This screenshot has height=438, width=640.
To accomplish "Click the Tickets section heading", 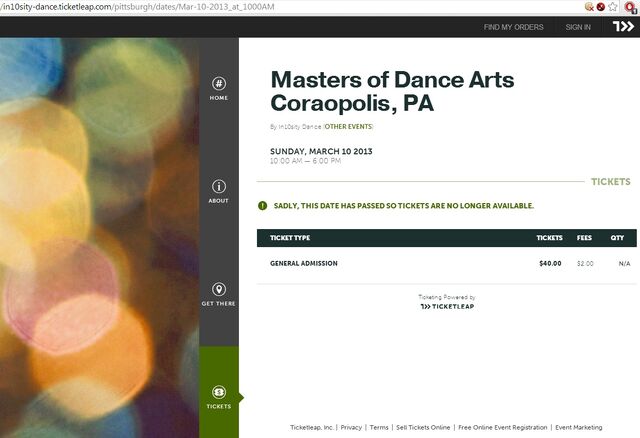I will pyautogui.click(x=611, y=182).
